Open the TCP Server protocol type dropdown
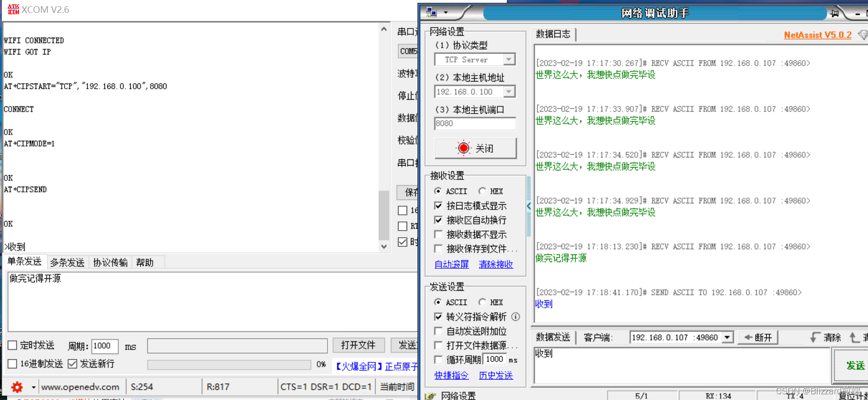Viewport: 868px width, 400px height. (509, 60)
